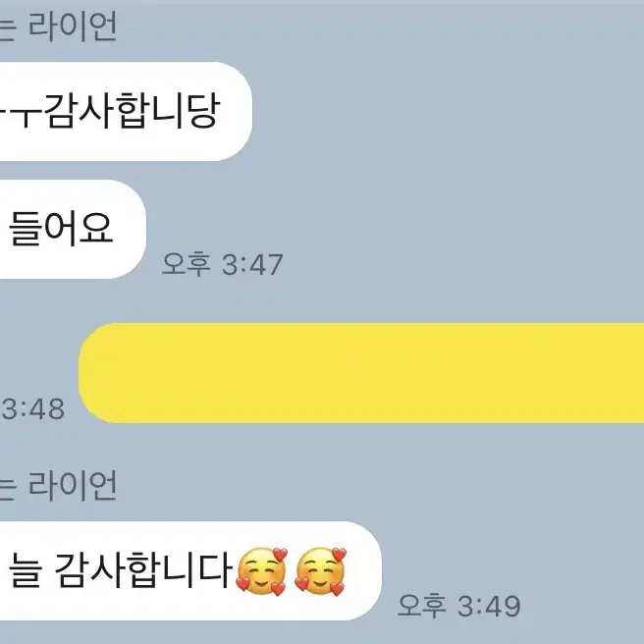This screenshot has width=644, height=644.
Task: Select the 늘 감사합니다 message bubble
Action: coord(190,570)
